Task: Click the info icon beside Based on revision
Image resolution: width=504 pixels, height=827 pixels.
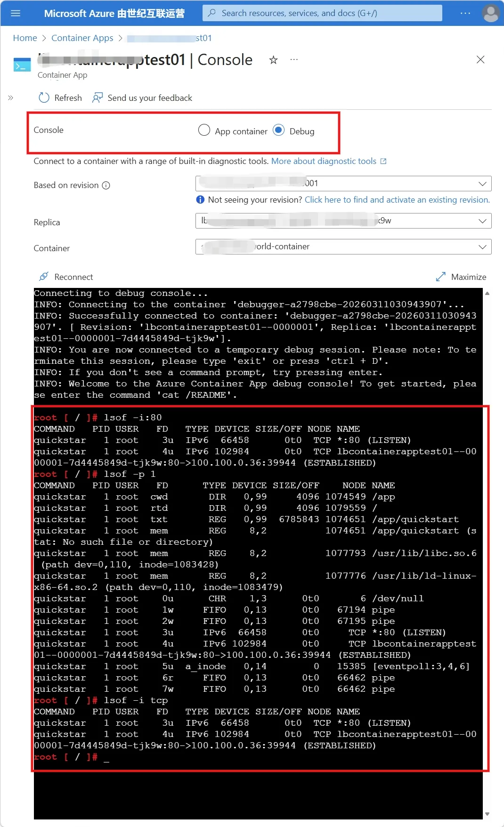Action: (106, 185)
